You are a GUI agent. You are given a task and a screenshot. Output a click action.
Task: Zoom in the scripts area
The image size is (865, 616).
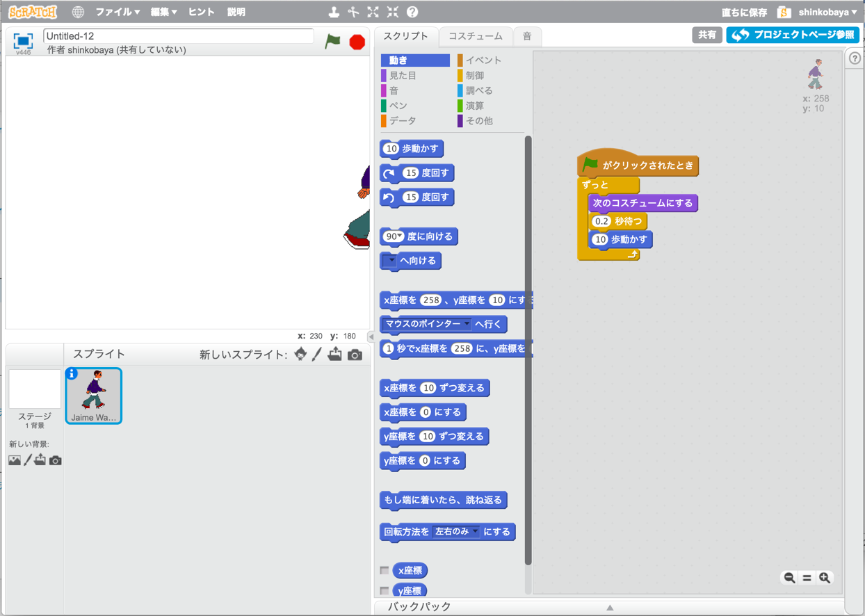coord(825,578)
